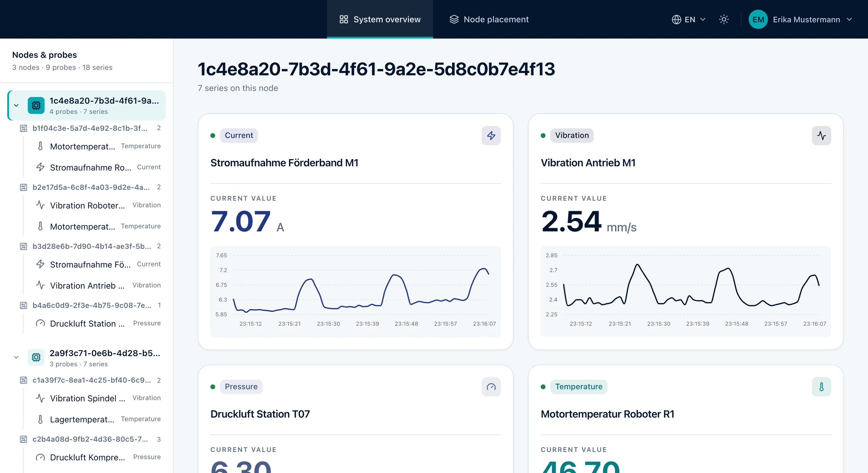Click the "7 series on this node" subtitle
Screen dimensions: 868x473
point(238,88)
